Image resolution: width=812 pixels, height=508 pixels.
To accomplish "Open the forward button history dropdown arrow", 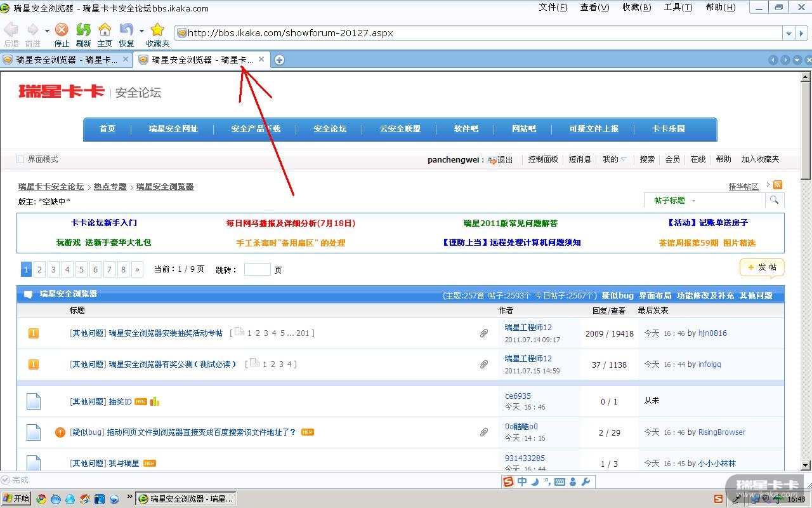I will [47, 30].
